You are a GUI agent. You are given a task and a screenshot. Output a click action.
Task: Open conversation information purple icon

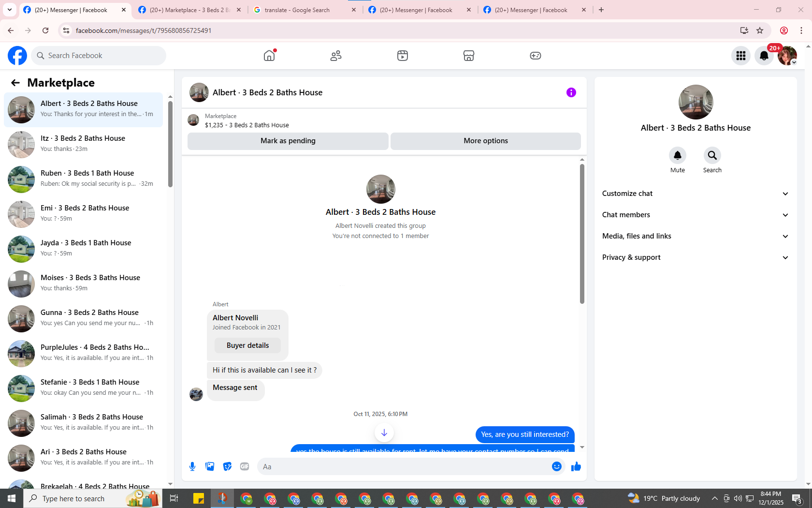click(571, 92)
